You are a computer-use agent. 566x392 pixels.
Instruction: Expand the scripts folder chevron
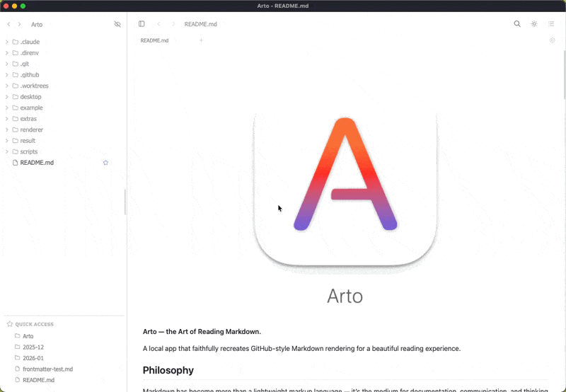click(6, 151)
